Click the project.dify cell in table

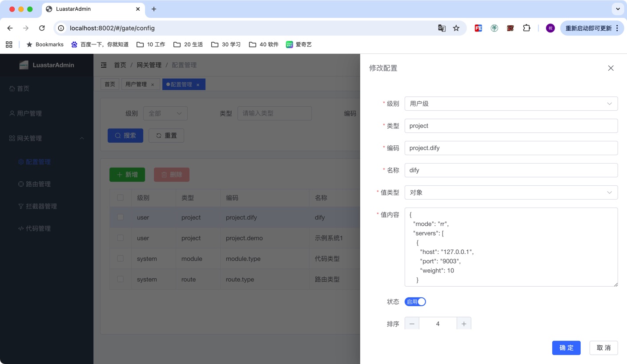click(x=241, y=217)
